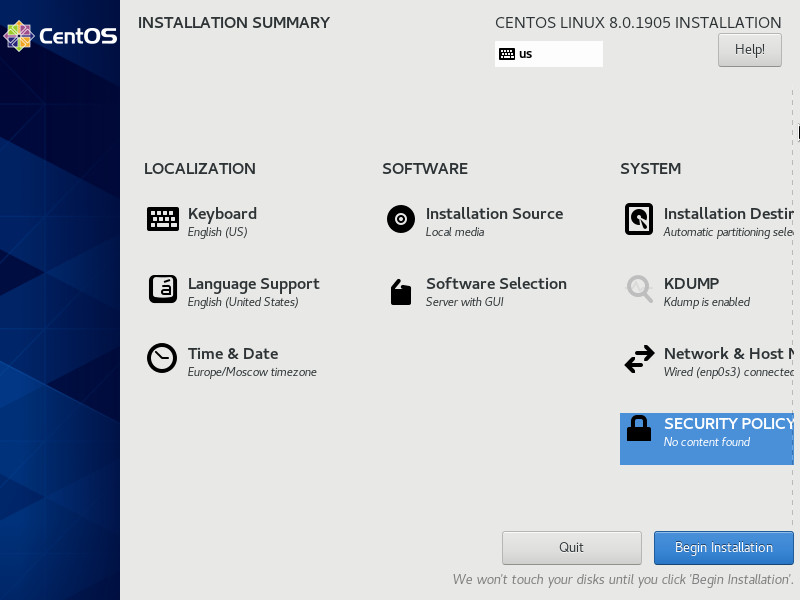Viewport: 800px width, 600px height.
Task: Click the keyboard icon in the us layout indicator
Action: (507, 54)
